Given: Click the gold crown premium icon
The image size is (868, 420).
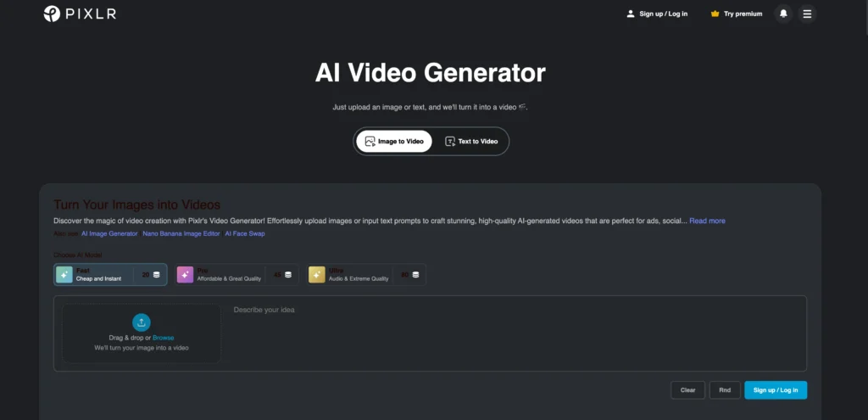Looking at the screenshot, I should [x=715, y=14].
